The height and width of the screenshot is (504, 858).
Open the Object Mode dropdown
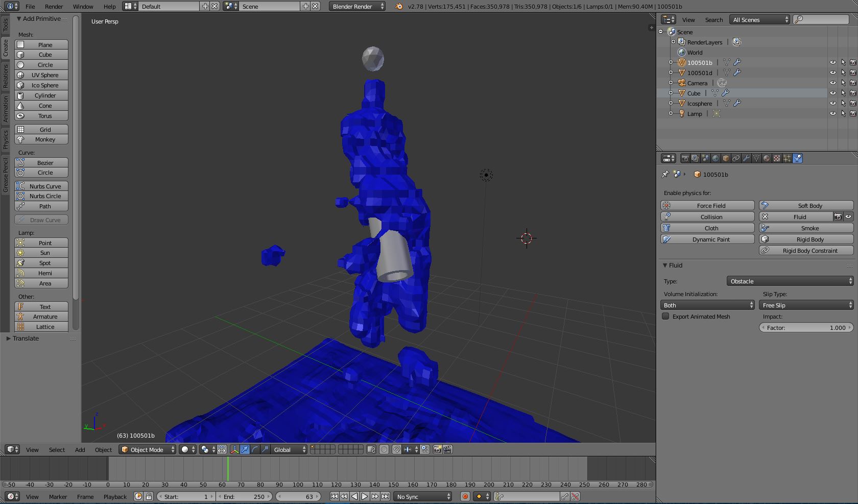click(x=148, y=449)
